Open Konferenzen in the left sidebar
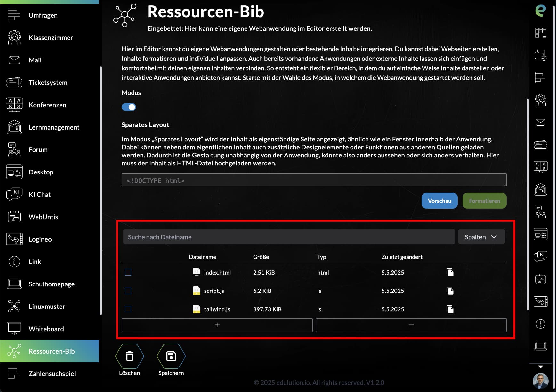Image resolution: width=556 pixels, height=392 pixels. point(49,105)
